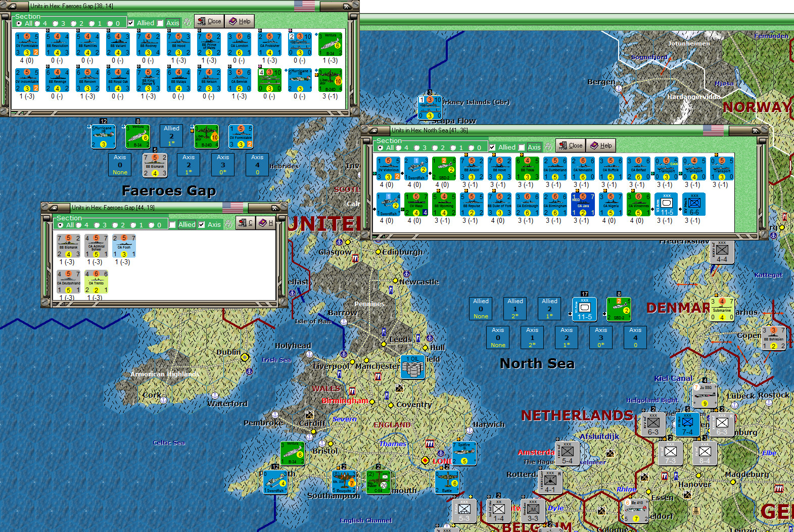
Task: Choose the 11-5 VI Arm counter in North Sea window
Action: 666,205
